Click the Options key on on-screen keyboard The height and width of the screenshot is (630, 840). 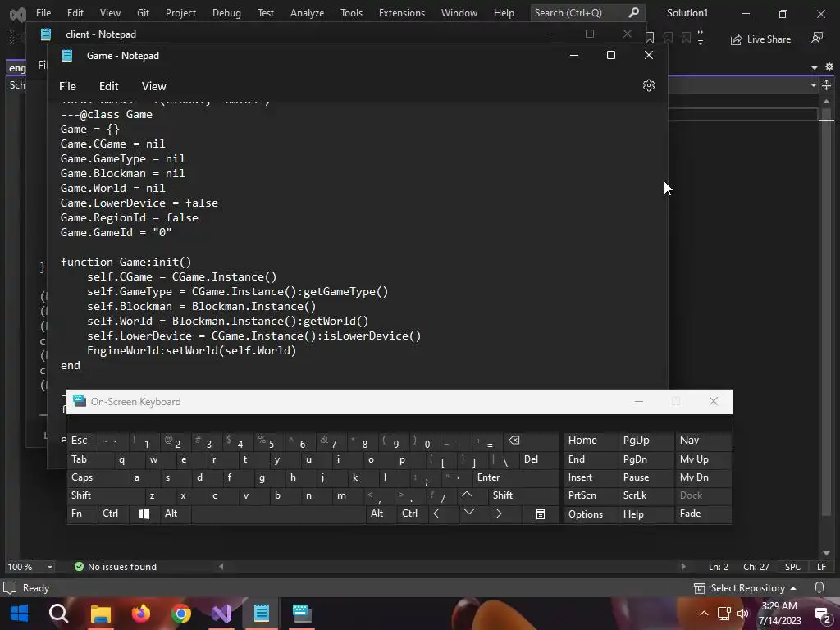click(591, 514)
